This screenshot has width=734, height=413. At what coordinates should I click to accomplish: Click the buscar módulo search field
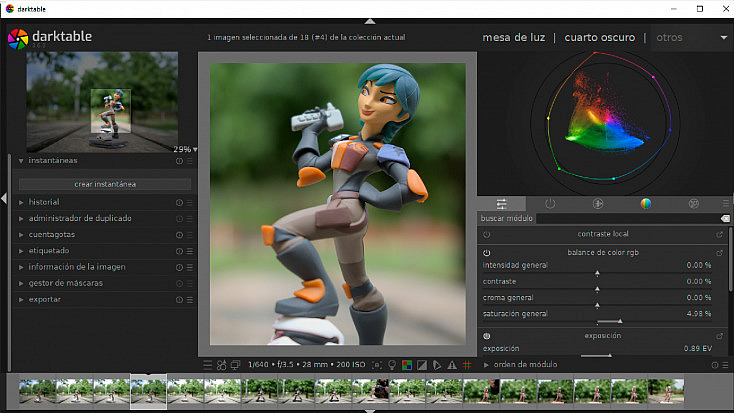[x=627, y=219]
